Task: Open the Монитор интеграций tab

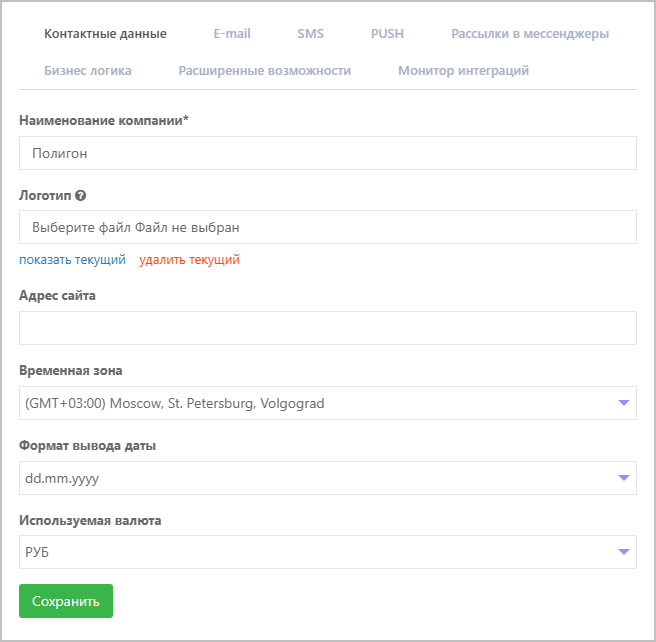Action: coord(463,71)
